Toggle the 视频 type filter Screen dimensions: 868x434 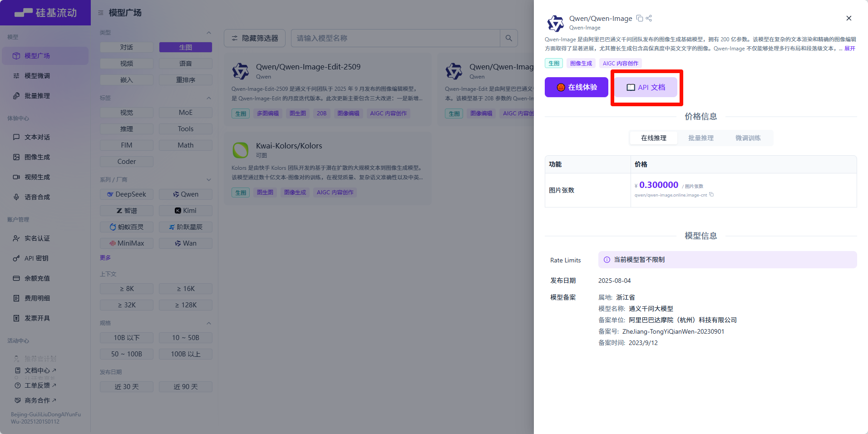[x=127, y=64]
